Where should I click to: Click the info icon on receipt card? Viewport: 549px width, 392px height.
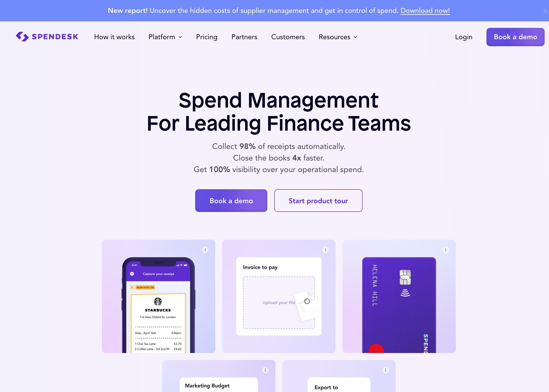click(x=205, y=250)
